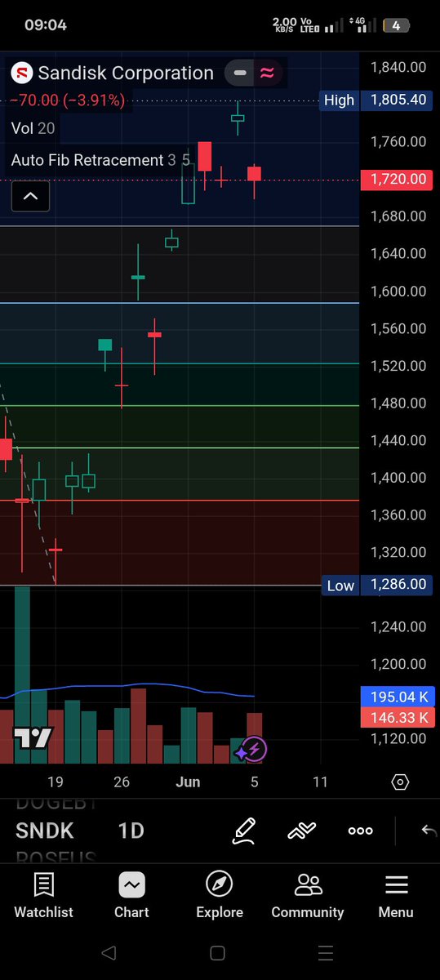Tap the notification count badge in status bar
This screenshot has height=980, width=440.
click(396, 25)
